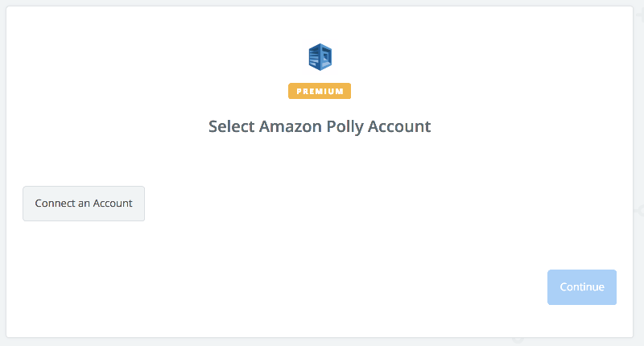The width and height of the screenshot is (644, 346).
Task: Click the blue Continue button
Action: click(581, 287)
